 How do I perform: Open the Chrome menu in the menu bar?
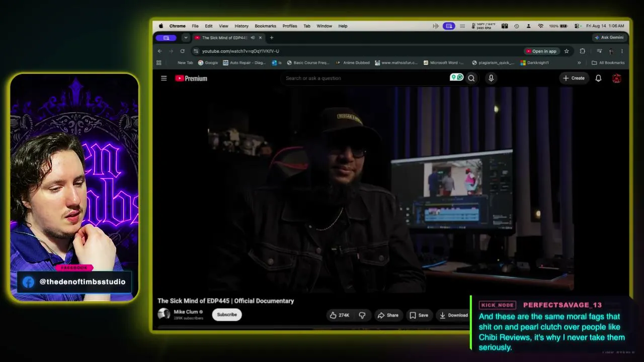pyautogui.click(x=177, y=26)
